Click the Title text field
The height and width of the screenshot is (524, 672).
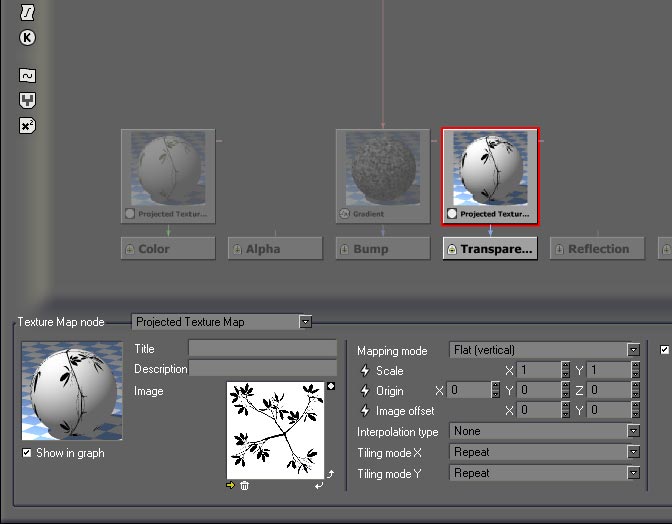pyautogui.click(x=263, y=348)
